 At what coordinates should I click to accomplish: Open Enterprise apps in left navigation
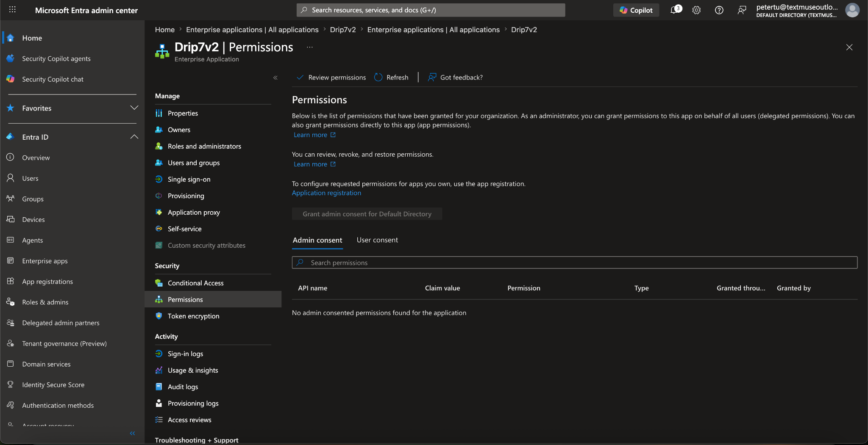[x=45, y=261]
